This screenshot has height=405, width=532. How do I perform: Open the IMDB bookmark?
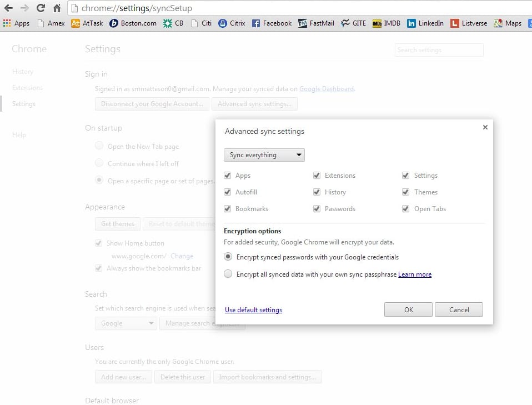pyautogui.click(x=387, y=23)
